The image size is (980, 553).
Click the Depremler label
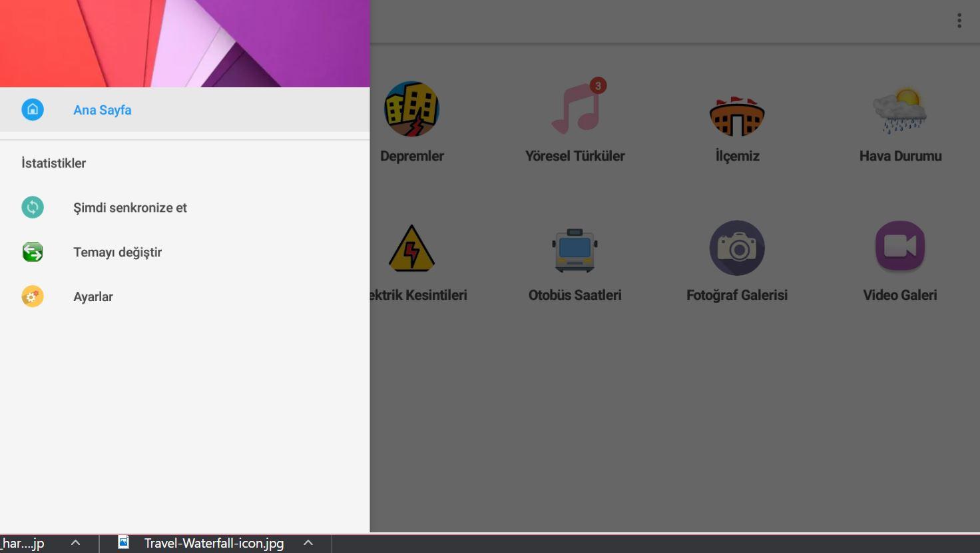pos(411,156)
